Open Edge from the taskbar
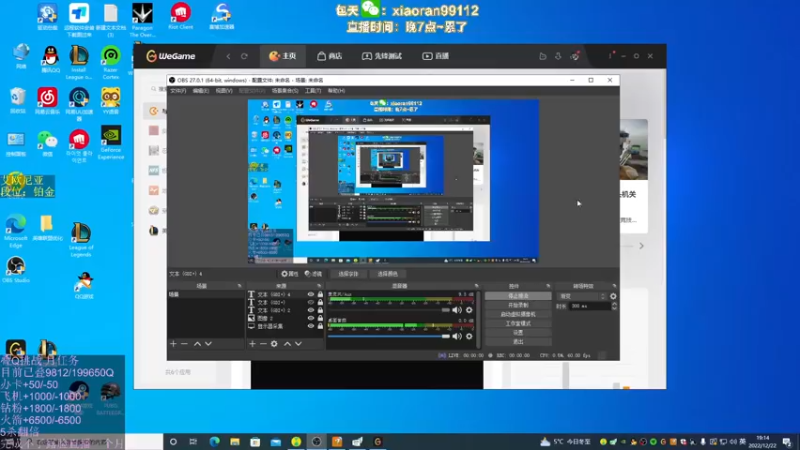The width and height of the screenshot is (800, 450). point(214,442)
